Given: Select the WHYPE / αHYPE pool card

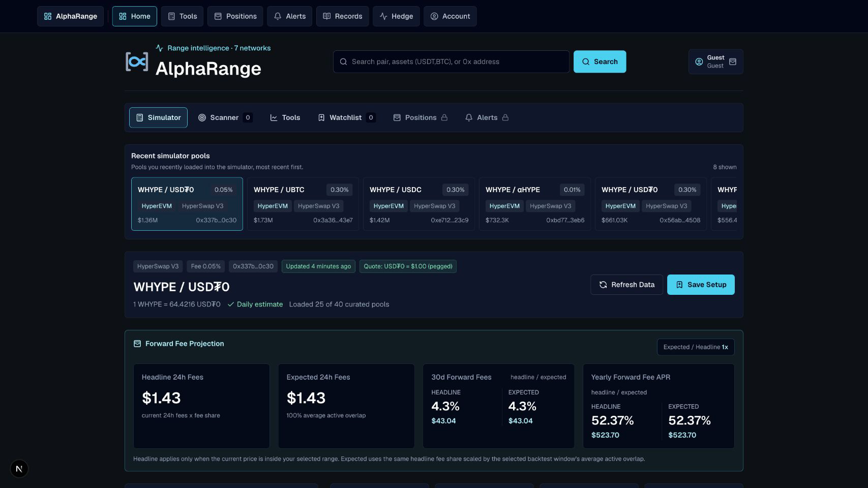Looking at the screenshot, I should click(x=535, y=204).
